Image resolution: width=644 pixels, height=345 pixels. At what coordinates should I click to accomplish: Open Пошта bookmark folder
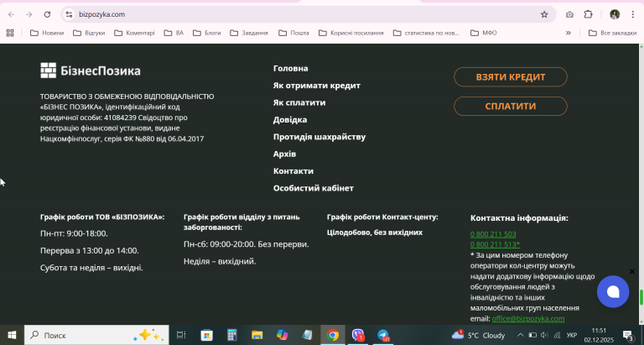point(293,33)
